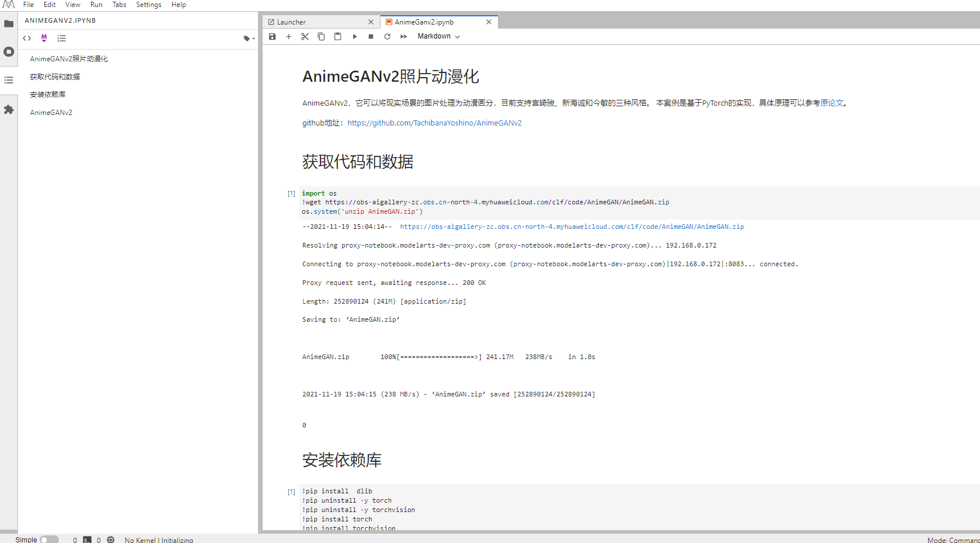Save the notebook with the toolbar save icon
The height and width of the screenshot is (543, 980).
[x=272, y=36]
